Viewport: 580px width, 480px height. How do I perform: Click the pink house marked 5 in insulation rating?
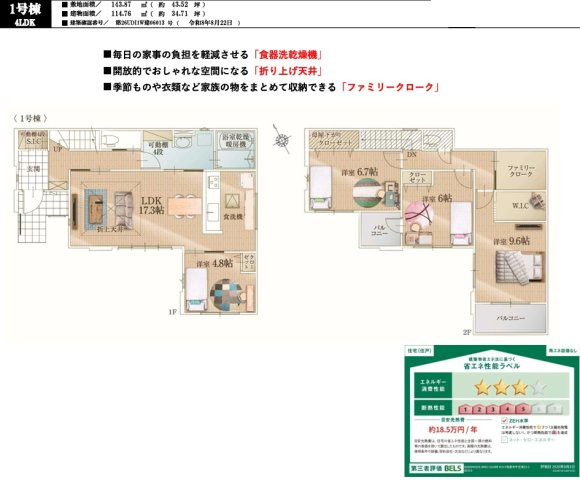click(x=523, y=409)
